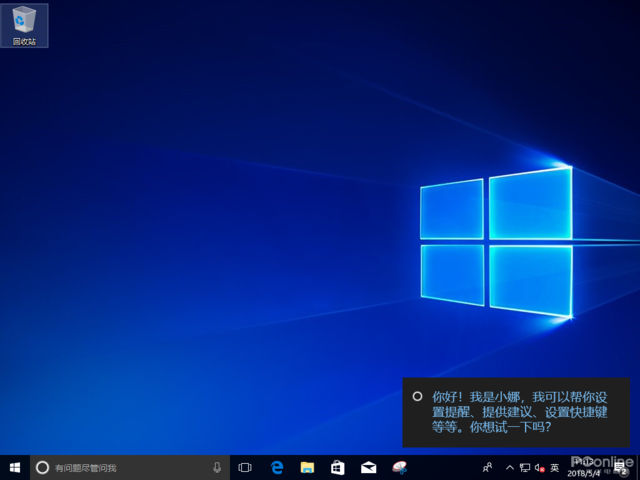
Task: Open the Snipping tool taskbar icon
Action: click(400, 467)
